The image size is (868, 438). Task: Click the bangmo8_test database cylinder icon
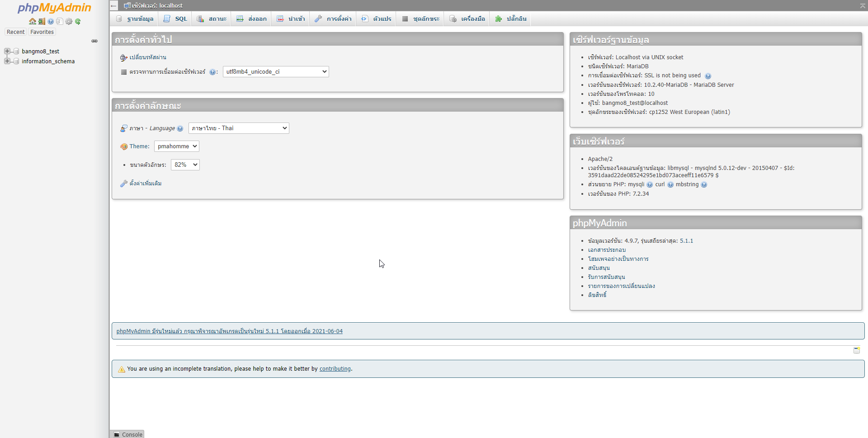coord(16,52)
